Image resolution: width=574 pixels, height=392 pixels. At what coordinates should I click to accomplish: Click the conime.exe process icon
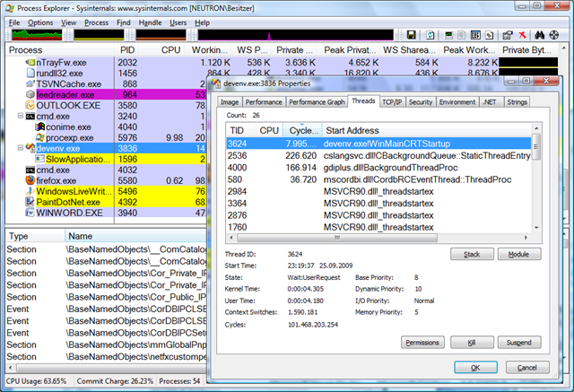coord(39,126)
